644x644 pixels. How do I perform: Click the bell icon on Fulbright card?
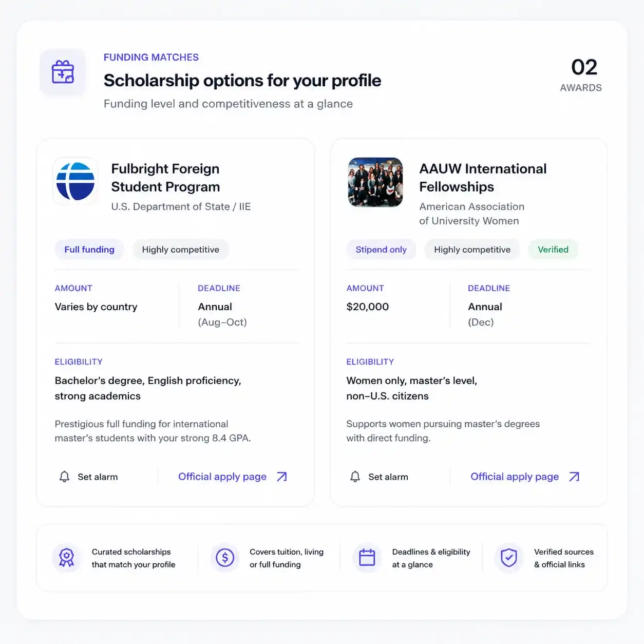point(64,477)
